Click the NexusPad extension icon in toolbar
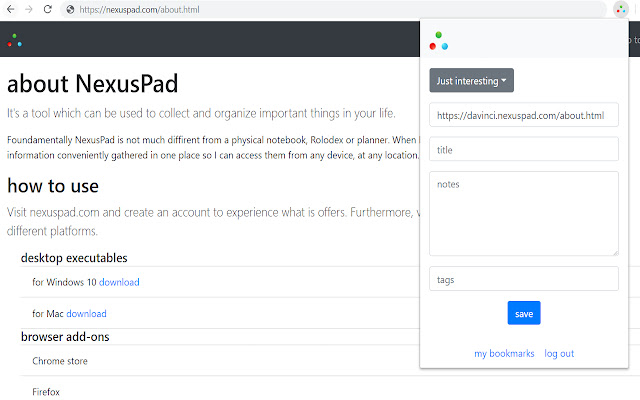This screenshot has height=400, width=640. point(620,9)
